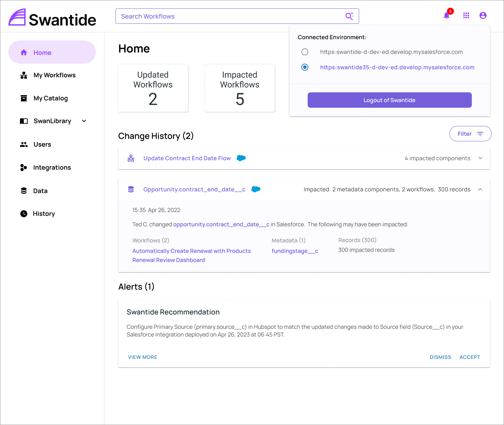
Task: Click the 15:35 Apr 26, 2022 timestamp
Action: tap(156, 210)
